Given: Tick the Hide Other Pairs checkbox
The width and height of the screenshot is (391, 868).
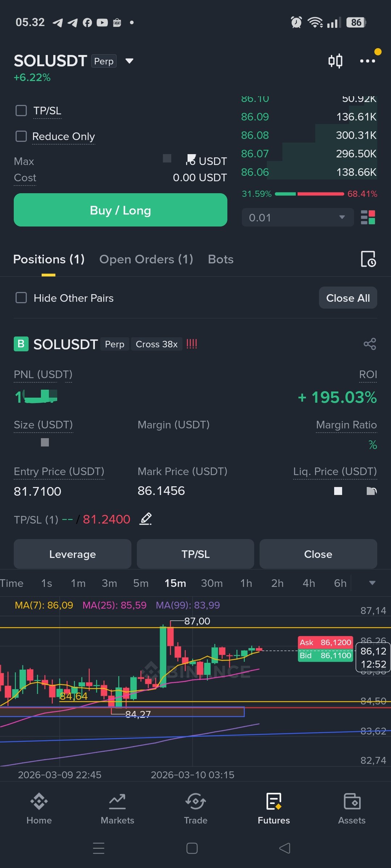Looking at the screenshot, I should [x=21, y=298].
